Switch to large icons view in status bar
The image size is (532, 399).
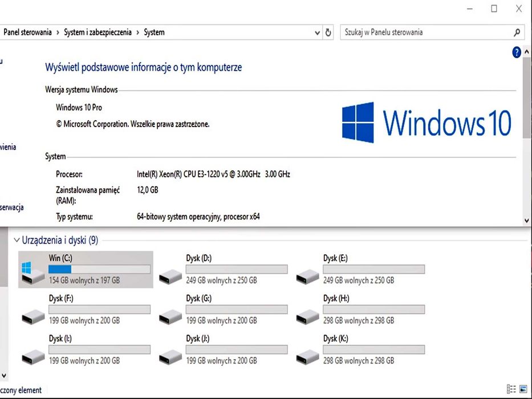[x=523, y=389]
